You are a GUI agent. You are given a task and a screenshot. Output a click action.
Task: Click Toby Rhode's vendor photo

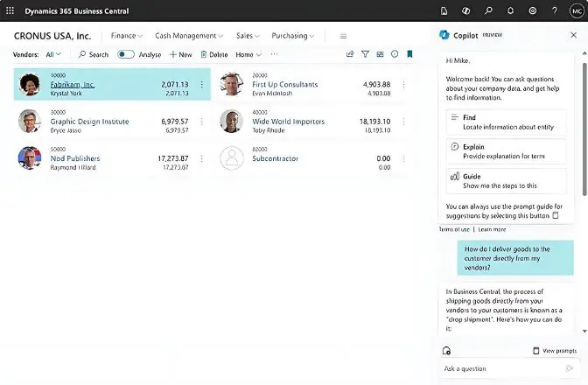click(231, 121)
